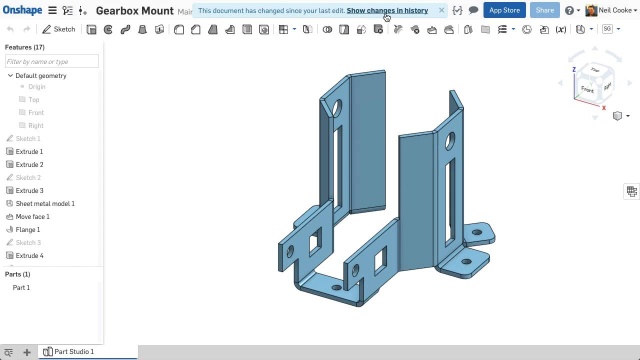
Task: Dismiss the document changed notification
Action: pos(441,10)
